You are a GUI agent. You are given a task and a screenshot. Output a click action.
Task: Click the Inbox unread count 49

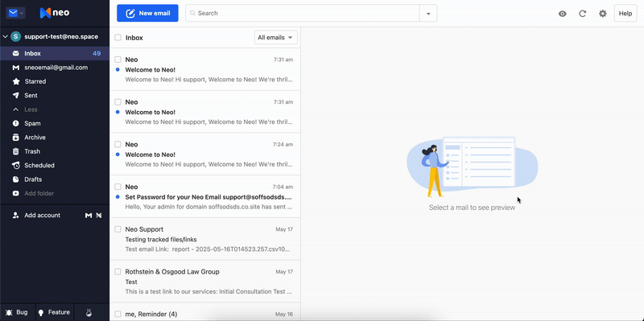coord(97,53)
